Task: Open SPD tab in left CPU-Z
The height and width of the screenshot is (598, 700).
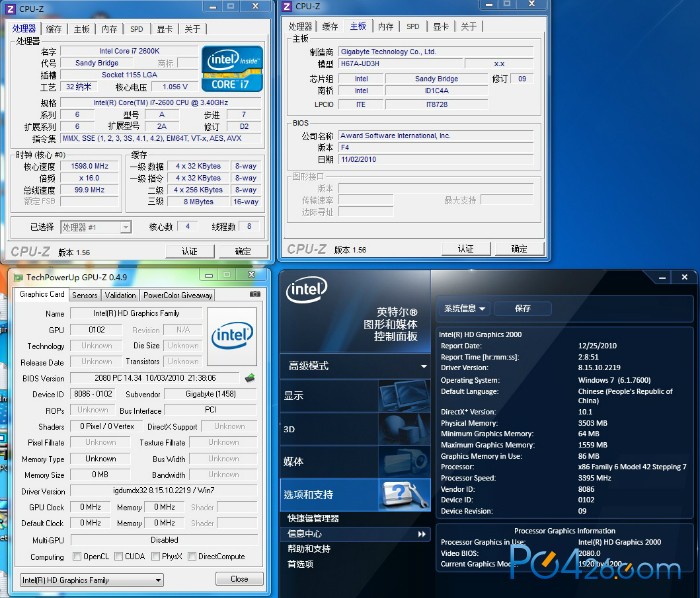Action: 137,29
